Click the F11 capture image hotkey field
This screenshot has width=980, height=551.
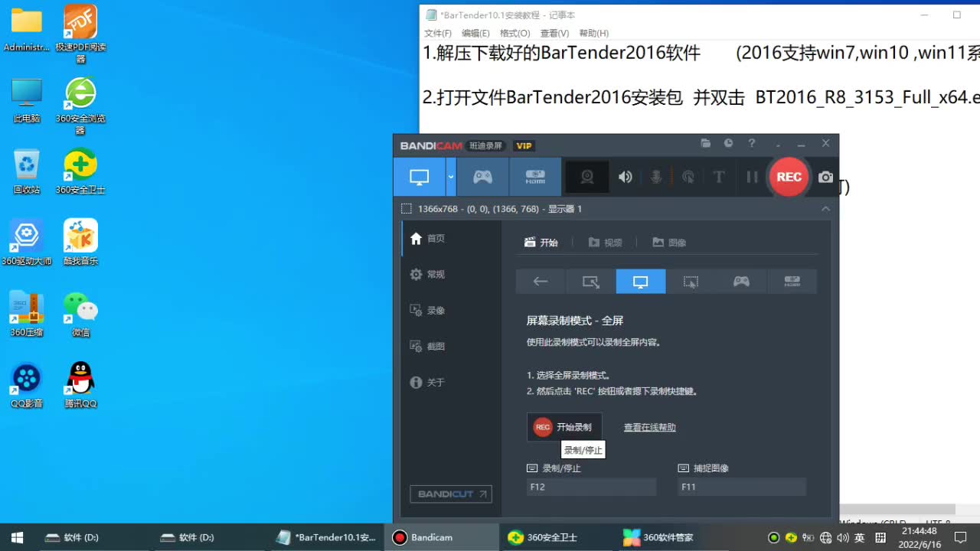[742, 487]
